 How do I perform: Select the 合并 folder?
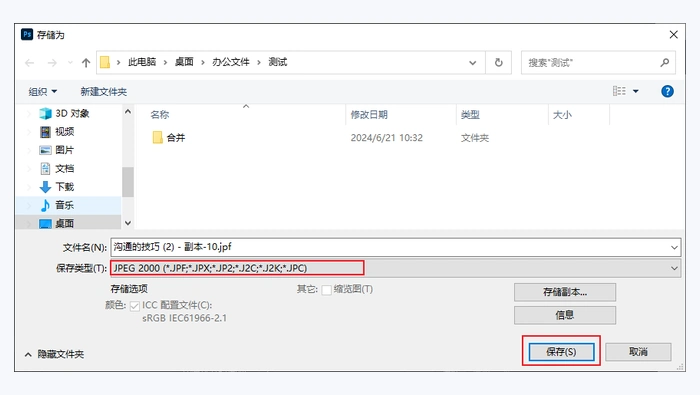(176, 137)
